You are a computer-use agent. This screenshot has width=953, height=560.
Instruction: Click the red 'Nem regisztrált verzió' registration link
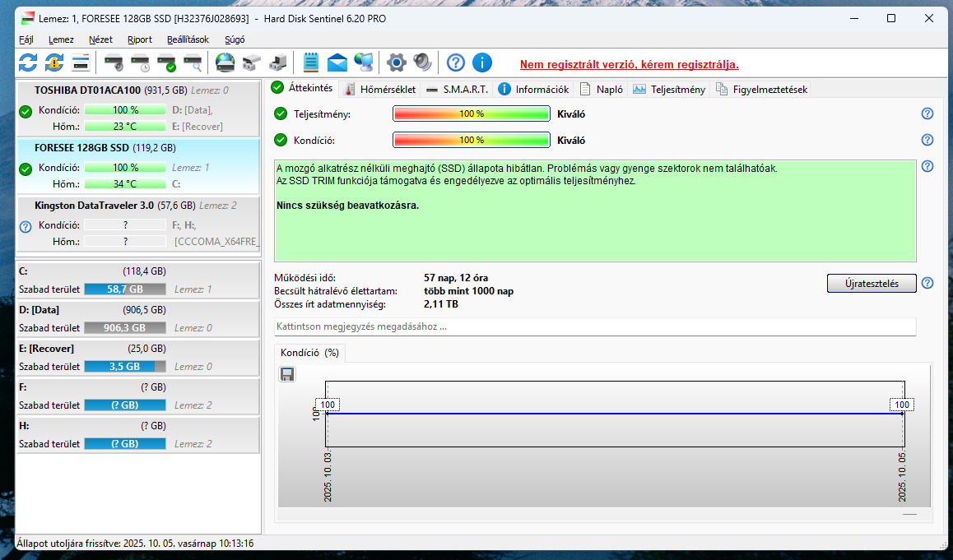click(630, 64)
